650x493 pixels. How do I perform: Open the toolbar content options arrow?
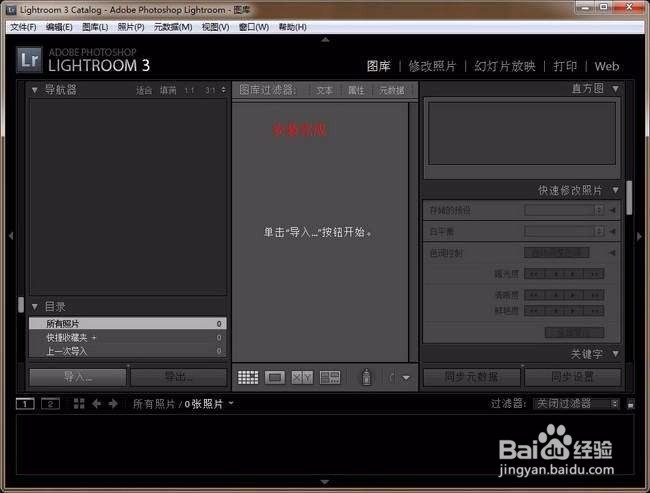406,378
